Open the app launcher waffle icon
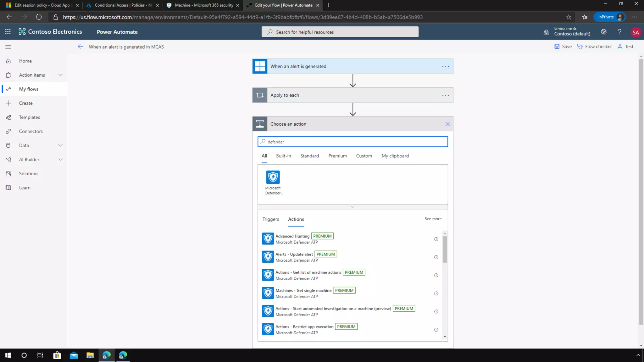 pyautogui.click(x=8, y=32)
